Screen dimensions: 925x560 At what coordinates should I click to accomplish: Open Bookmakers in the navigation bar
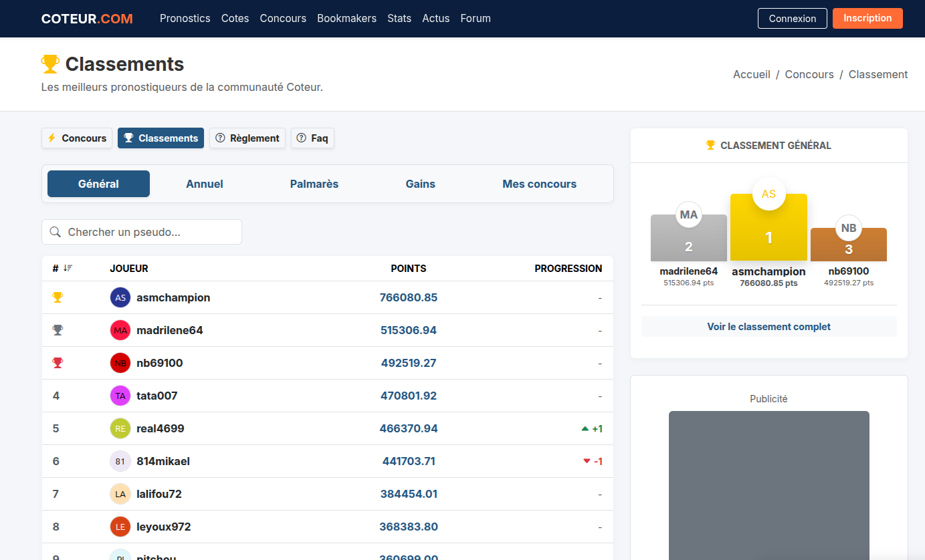tap(346, 19)
